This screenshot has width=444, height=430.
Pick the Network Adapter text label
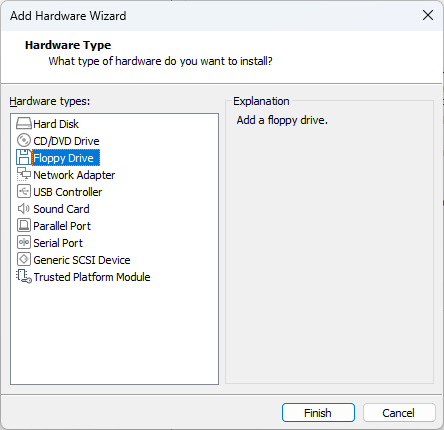[x=74, y=175]
